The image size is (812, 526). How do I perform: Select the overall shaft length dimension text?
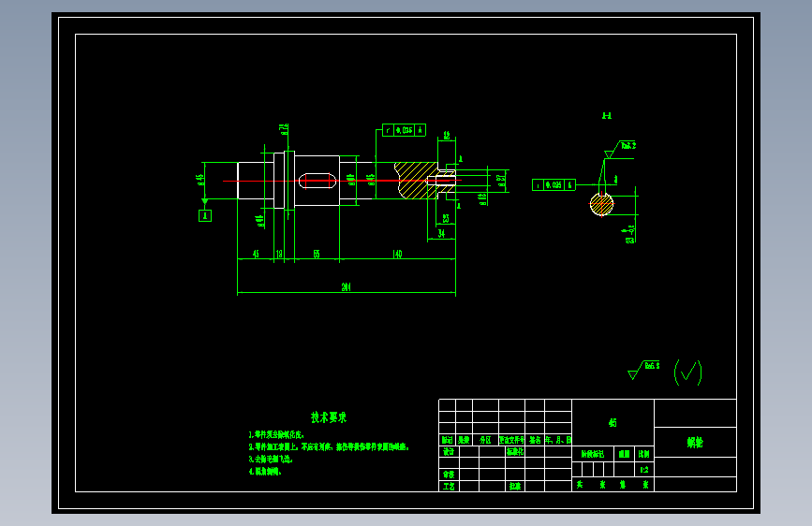[346, 286]
